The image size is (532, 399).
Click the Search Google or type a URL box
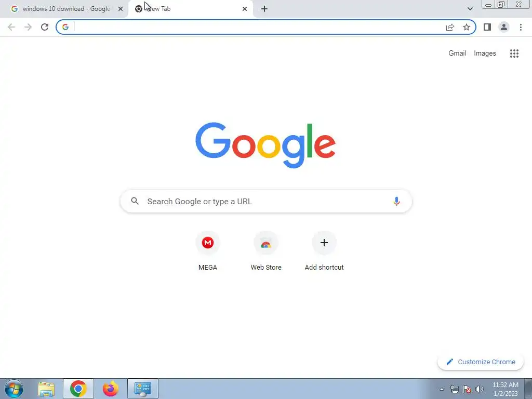[266, 201]
